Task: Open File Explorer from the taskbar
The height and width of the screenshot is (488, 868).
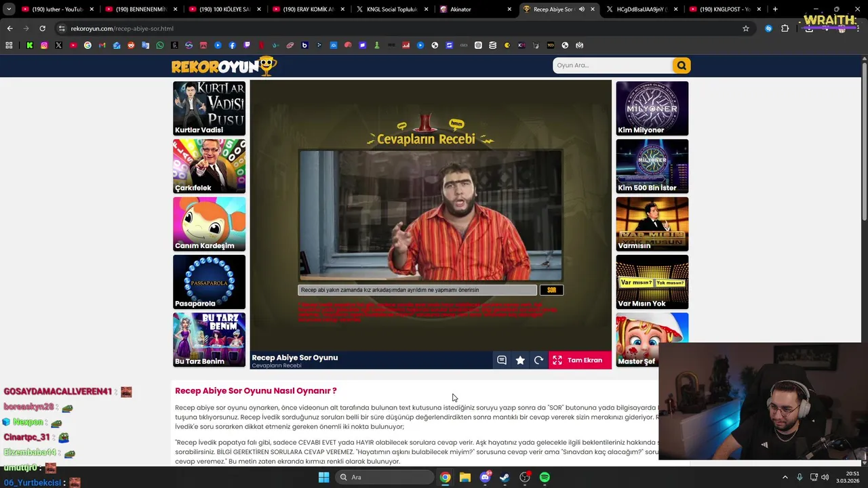Action: coord(465,477)
